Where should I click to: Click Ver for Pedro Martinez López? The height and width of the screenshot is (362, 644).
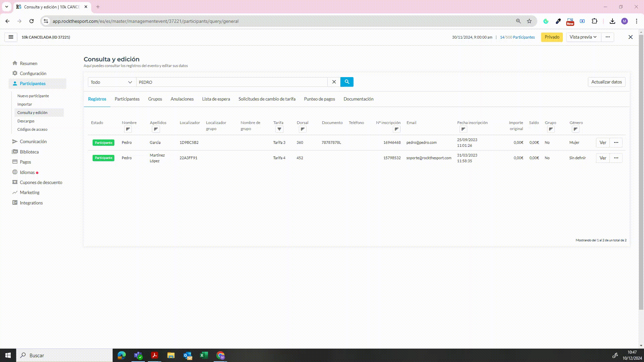[x=603, y=158]
